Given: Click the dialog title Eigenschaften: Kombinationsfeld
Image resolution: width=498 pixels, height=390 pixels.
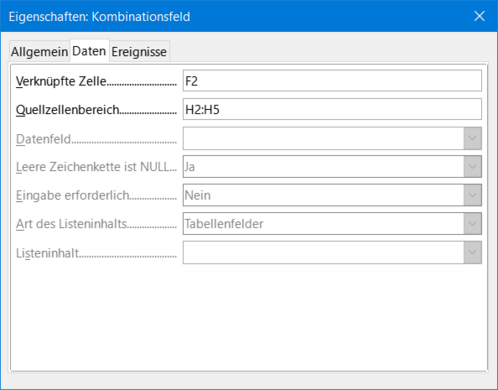Looking at the screenshot, I should pyautogui.click(x=99, y=17).
